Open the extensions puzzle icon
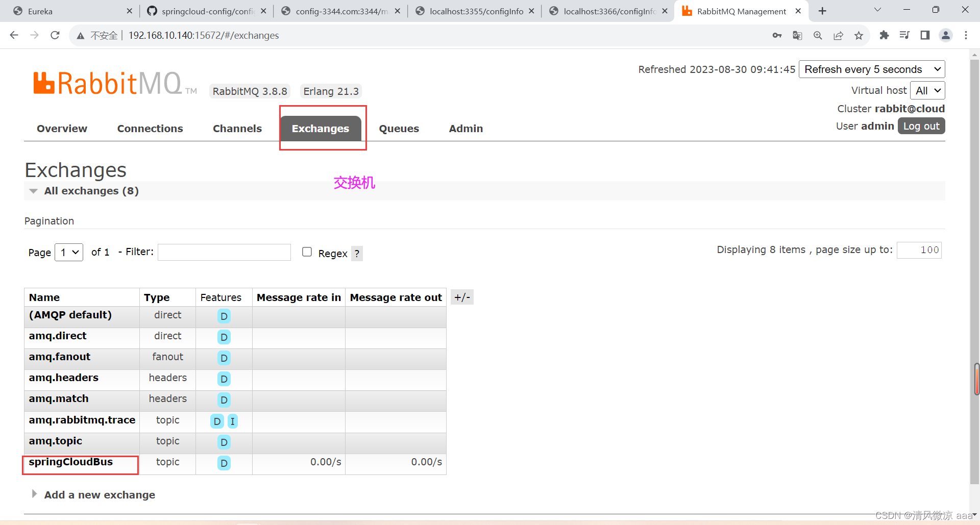The height and width of the screenshot is (525, 980). click(x=884, y=35)
